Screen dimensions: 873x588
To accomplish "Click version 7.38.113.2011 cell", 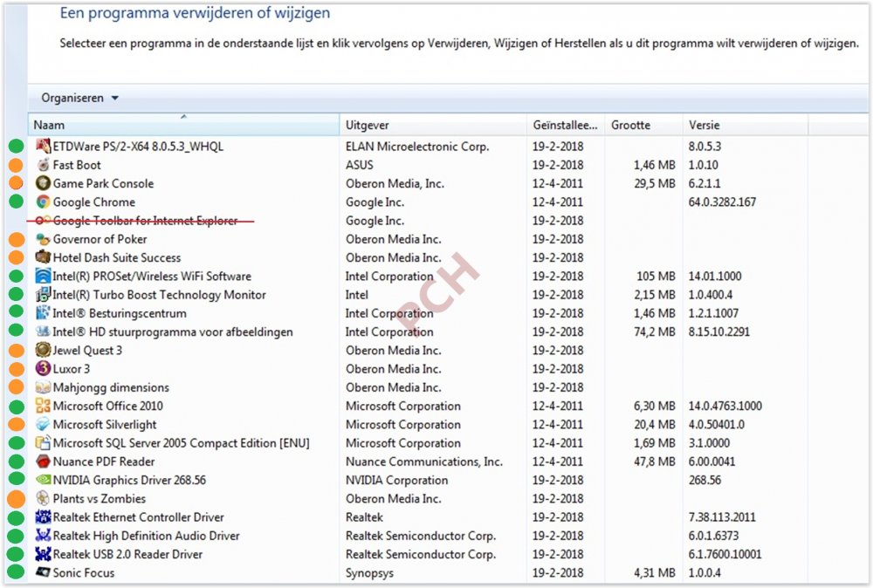I will pos(722,516).
